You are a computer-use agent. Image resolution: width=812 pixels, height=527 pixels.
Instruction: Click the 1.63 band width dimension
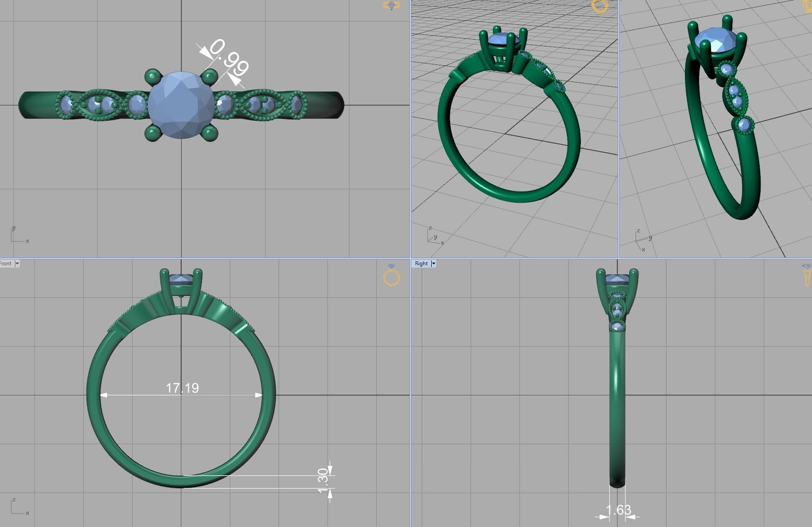click(x=618, y=510)
